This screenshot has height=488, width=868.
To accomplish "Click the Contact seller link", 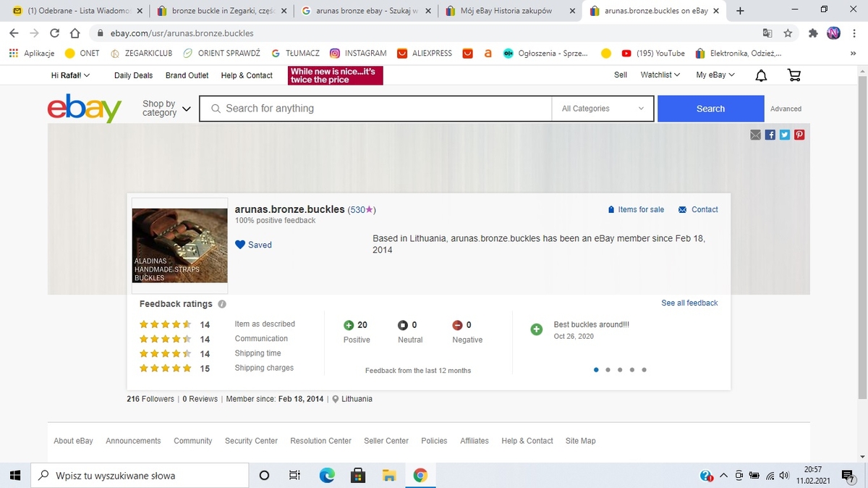I will (x=698, y=209).
